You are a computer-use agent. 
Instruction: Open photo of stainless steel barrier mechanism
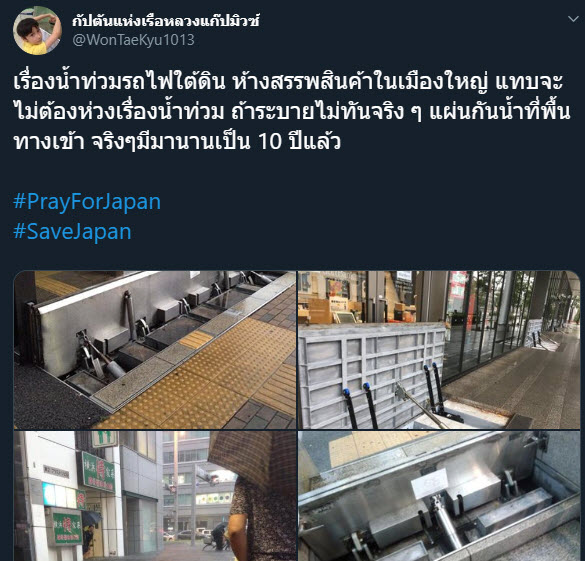pyautogui.click(x=439, y=496)
